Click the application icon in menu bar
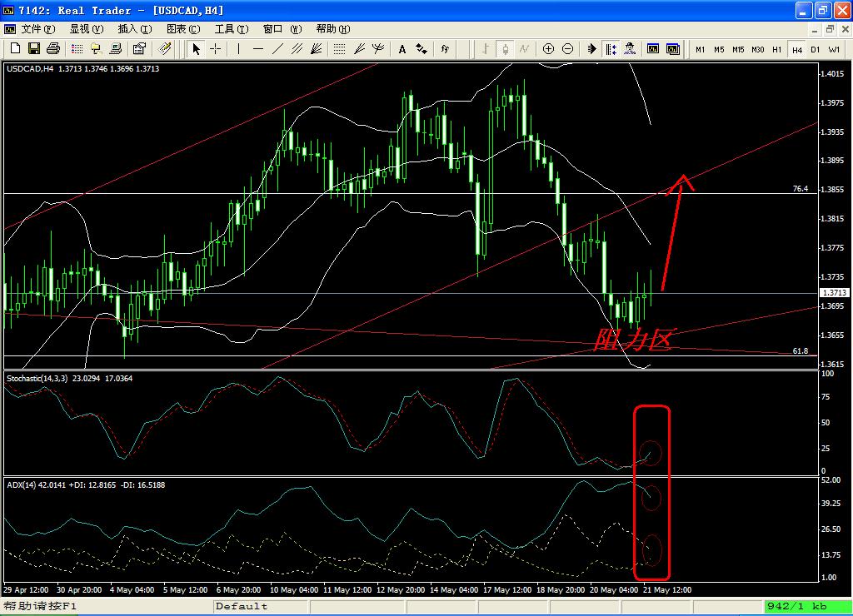This screenshot has height=616, width=853. click(x=10, y=29)
